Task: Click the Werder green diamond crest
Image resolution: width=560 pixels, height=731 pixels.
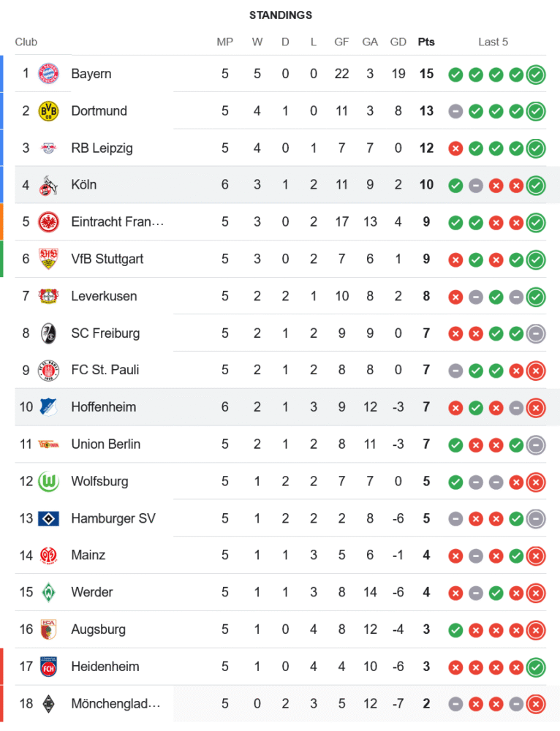Action: 49,592
